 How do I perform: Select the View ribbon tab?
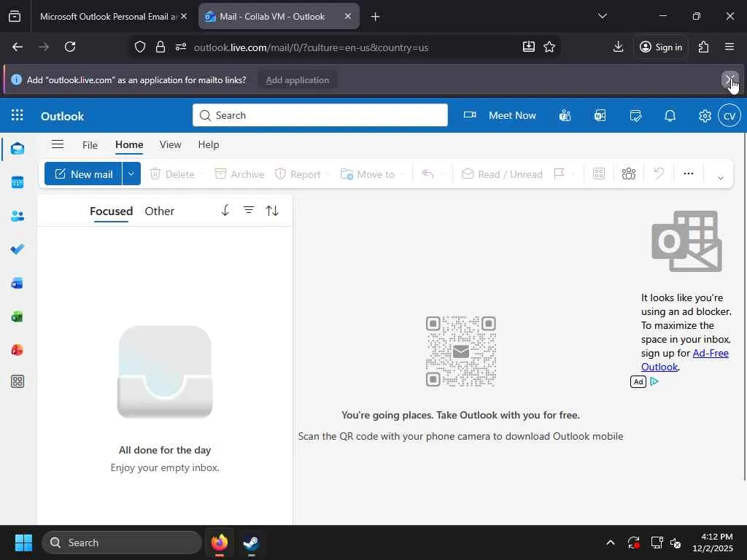tap(170, 145)
